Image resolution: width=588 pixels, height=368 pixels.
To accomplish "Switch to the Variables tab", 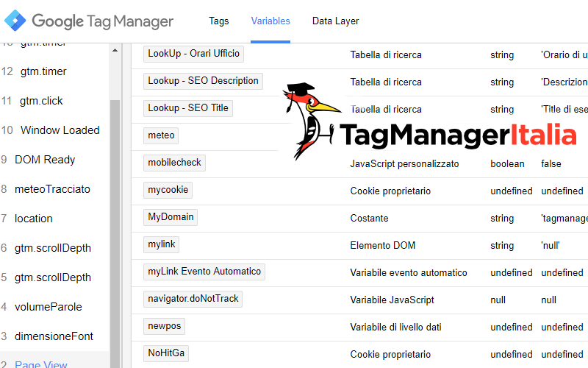I will point(270,21).
